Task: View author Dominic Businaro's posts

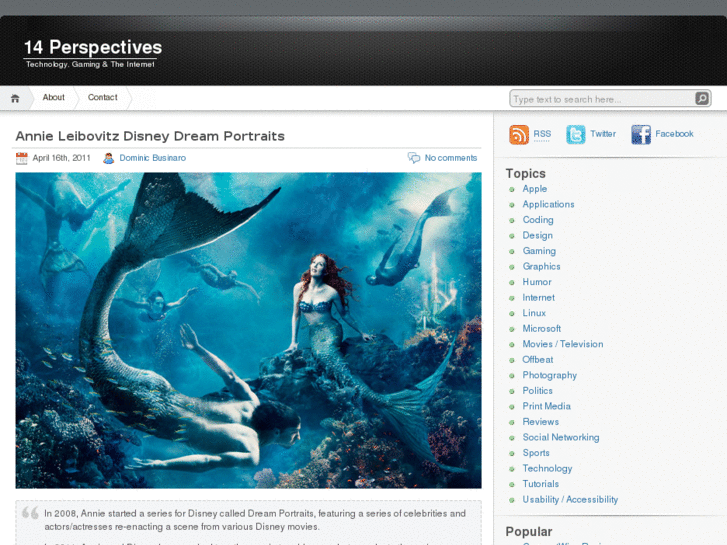Action: pyautogui.click(x=153, y=158)
